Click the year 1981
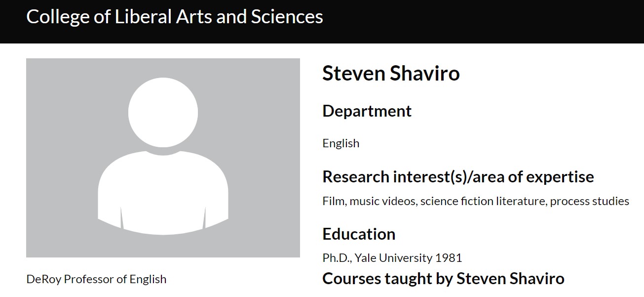The height and width of the screenshot is (297, 644). [x=448, y=257]
